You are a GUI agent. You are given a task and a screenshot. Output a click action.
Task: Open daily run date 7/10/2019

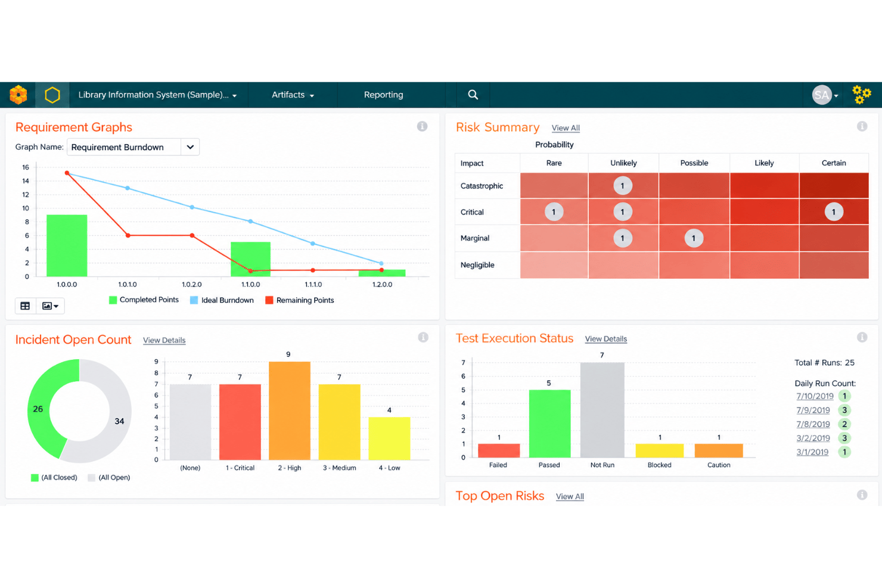pyautogui.click(x=815, y=396)
